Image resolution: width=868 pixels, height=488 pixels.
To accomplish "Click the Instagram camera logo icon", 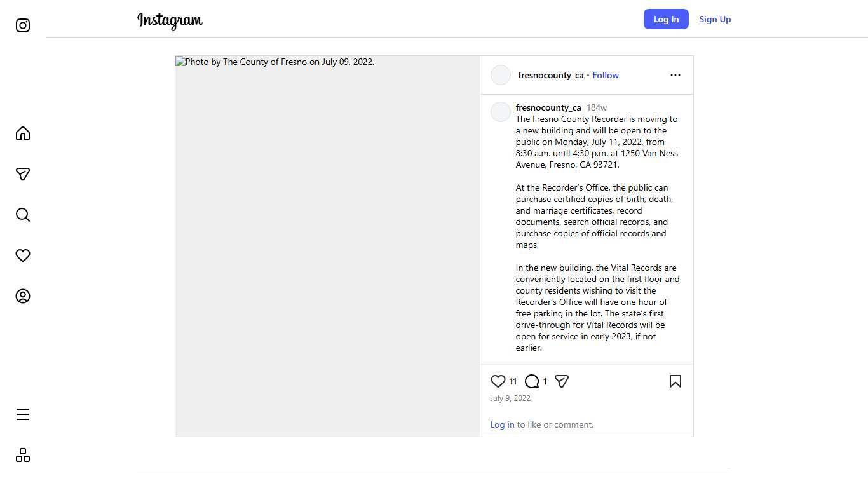I will coord(23,25).
